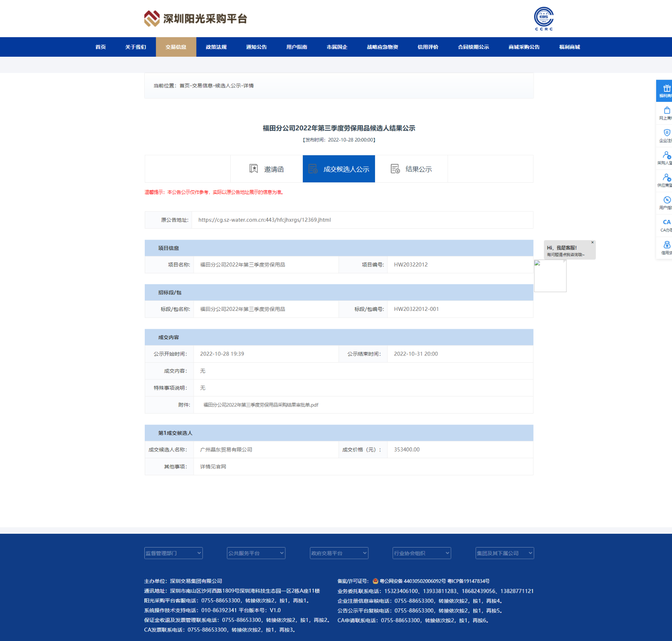This screenshot has width=672, height=641.
Task: Open the 公共服务平台 dropdown
Action: click(x=256, y=553)
